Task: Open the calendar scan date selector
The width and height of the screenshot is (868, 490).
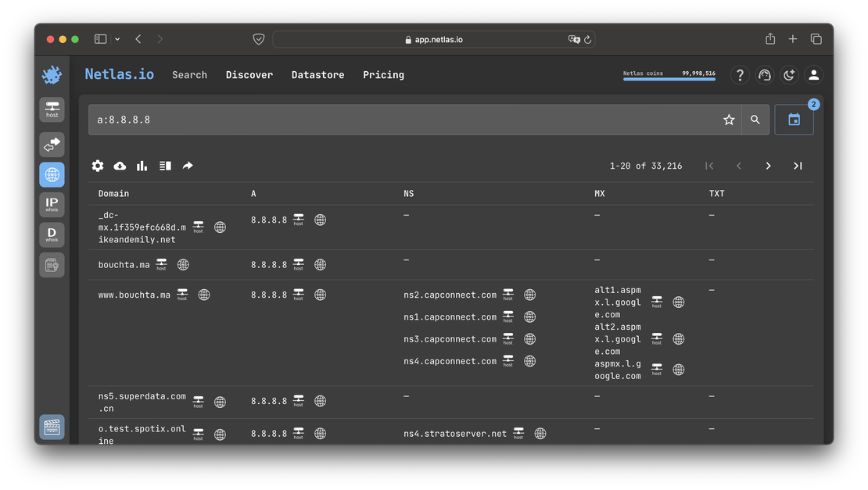Action: pyautogui.click(x=794, y=120)
